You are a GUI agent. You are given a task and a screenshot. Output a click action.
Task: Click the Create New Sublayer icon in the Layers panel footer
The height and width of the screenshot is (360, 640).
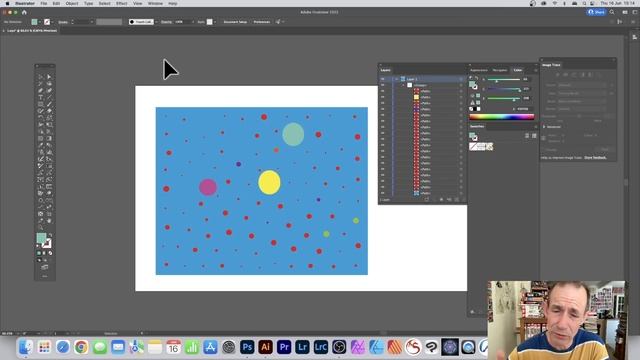[x=449, y=200]
